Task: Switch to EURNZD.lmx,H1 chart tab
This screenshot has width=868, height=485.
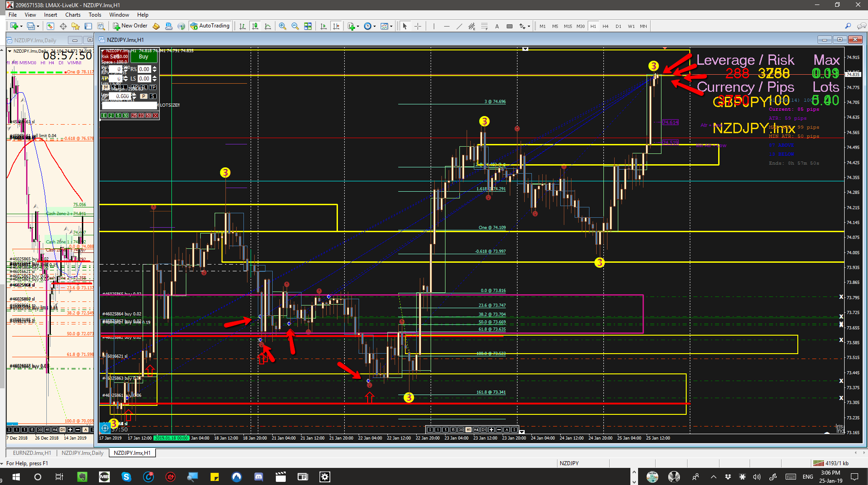Action: pos(32,453)
